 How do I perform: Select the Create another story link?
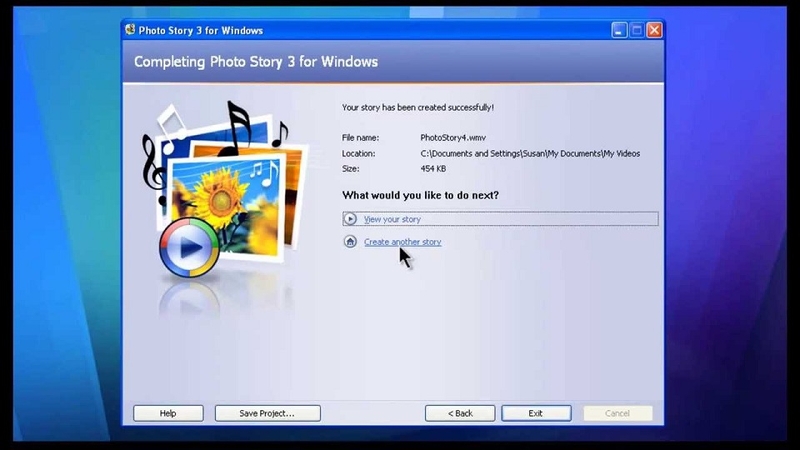point(403,242)
